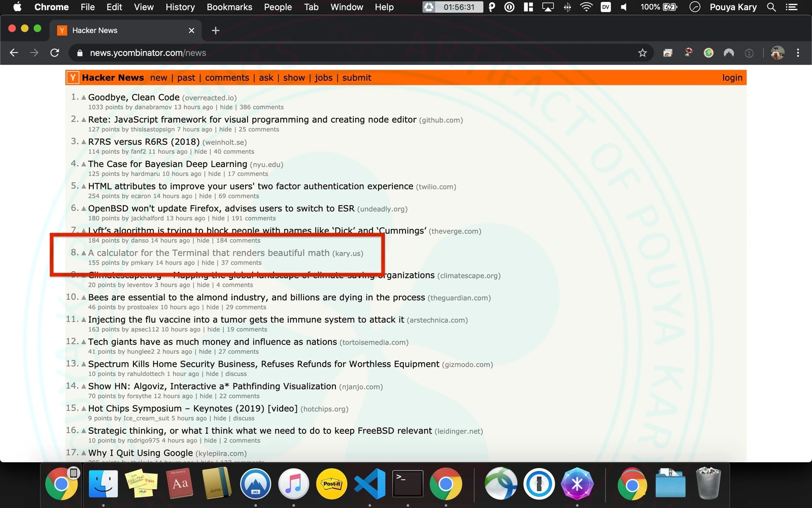812x508 pixels.
Task: Upvote the 'Goodbye, Clean Code' story
Action: (x=84, y=97)
